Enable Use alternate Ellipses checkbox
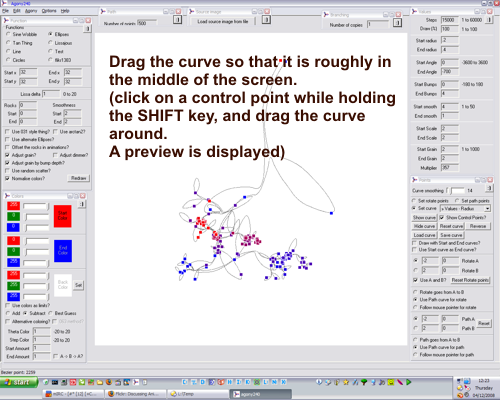This screenshot has height=400, width=500. coord(7,140)
